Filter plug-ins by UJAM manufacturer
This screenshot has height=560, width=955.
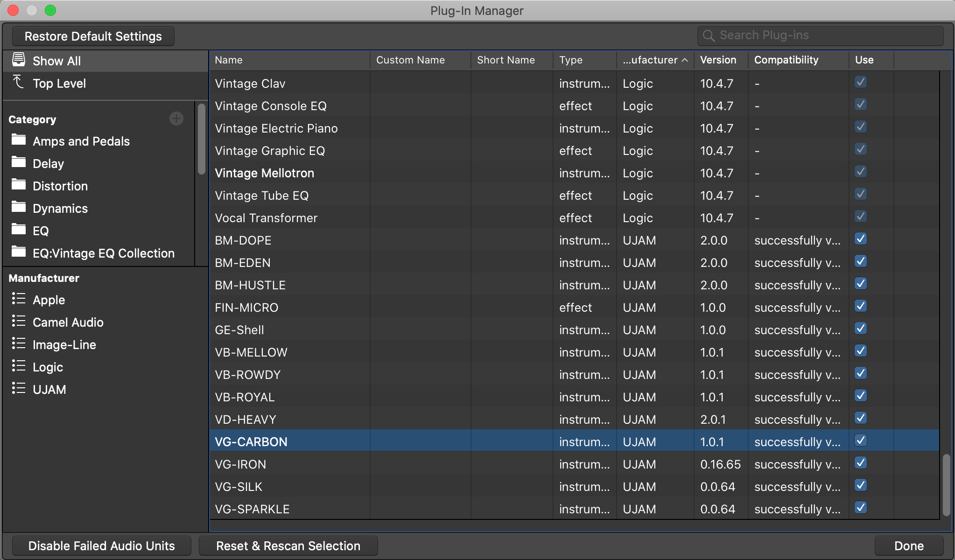(x=105, y=390)
